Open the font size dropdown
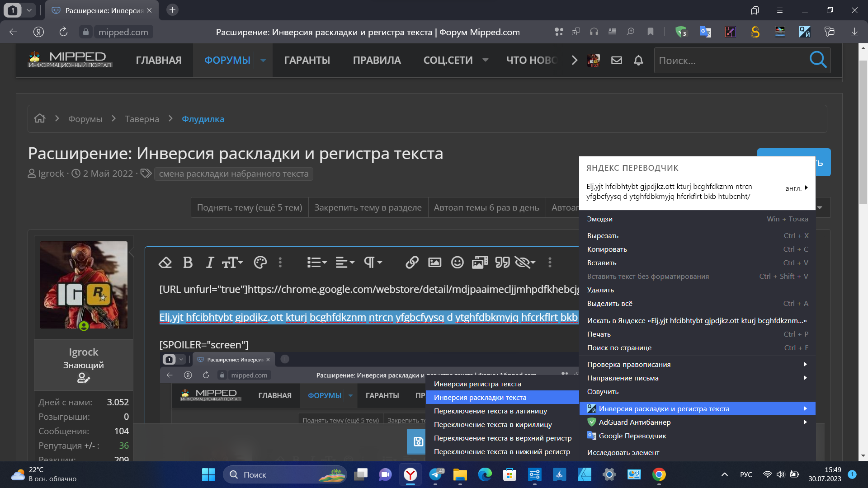 pos(232,263)
